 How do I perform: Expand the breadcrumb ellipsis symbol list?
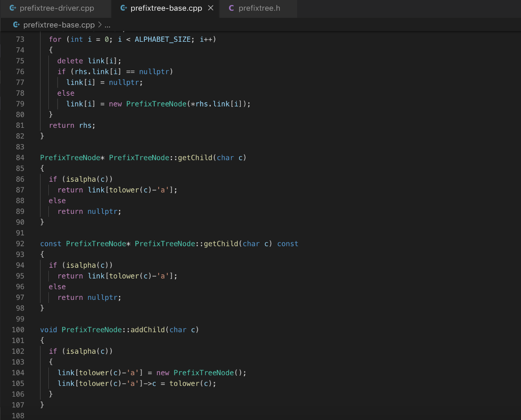(107, 25)
